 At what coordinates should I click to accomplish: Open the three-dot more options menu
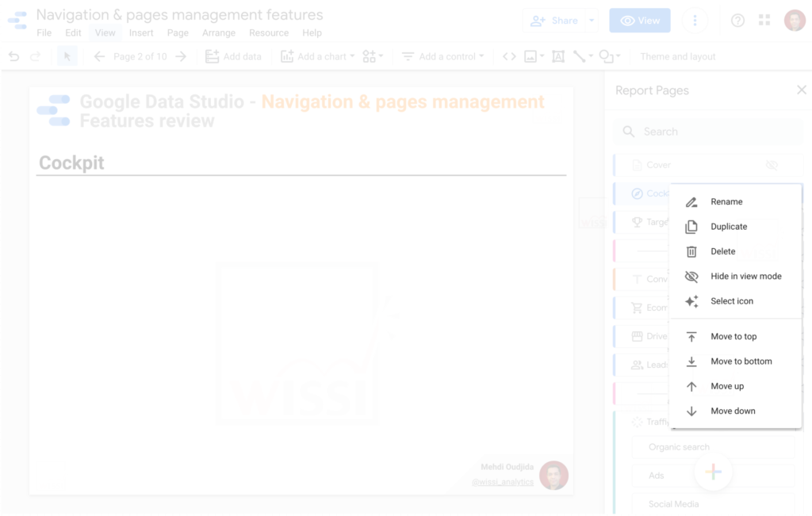tap(695, 21)
